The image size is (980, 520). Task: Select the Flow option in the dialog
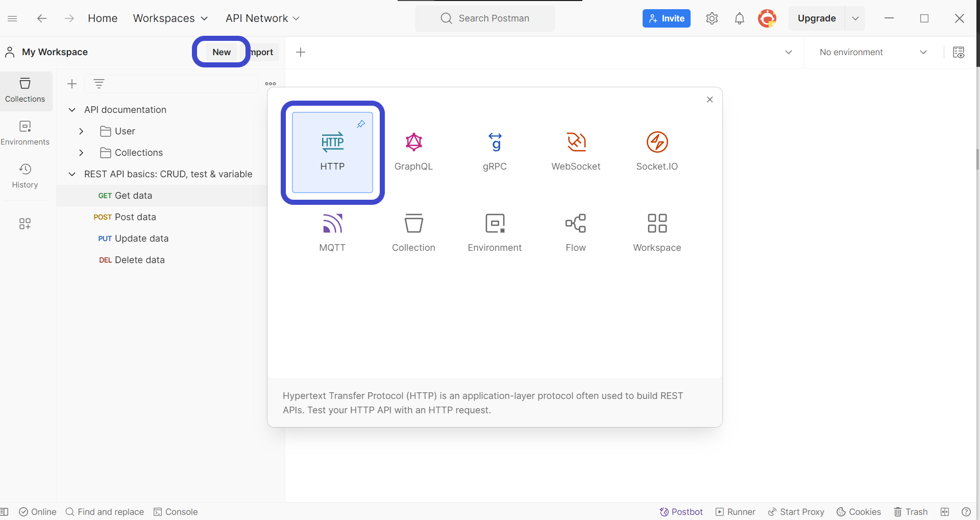[x=576, y=233]
